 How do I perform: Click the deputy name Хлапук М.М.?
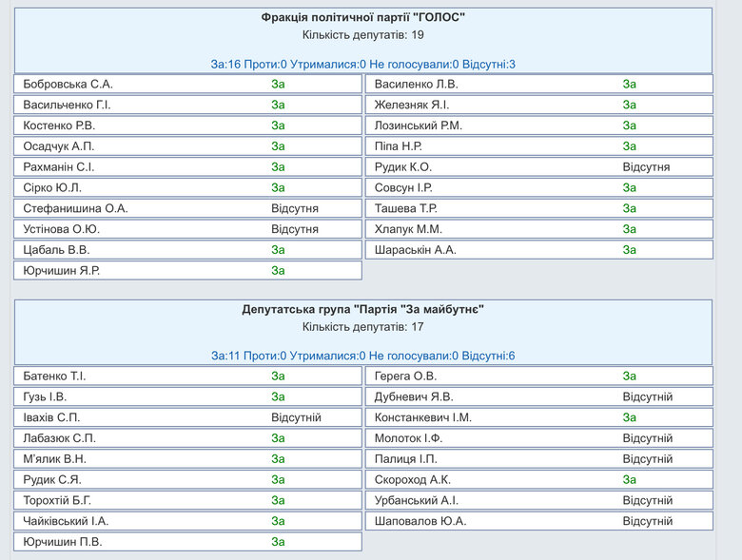pos(408,229)
